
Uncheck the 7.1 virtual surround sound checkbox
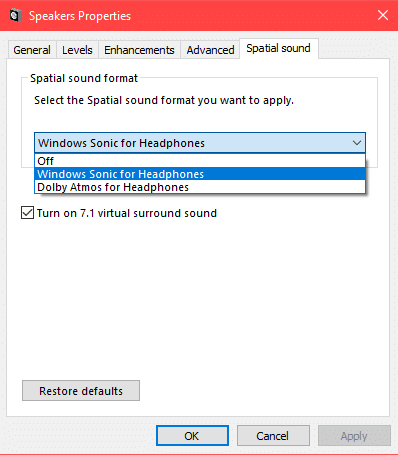click(x=27, y=213)
